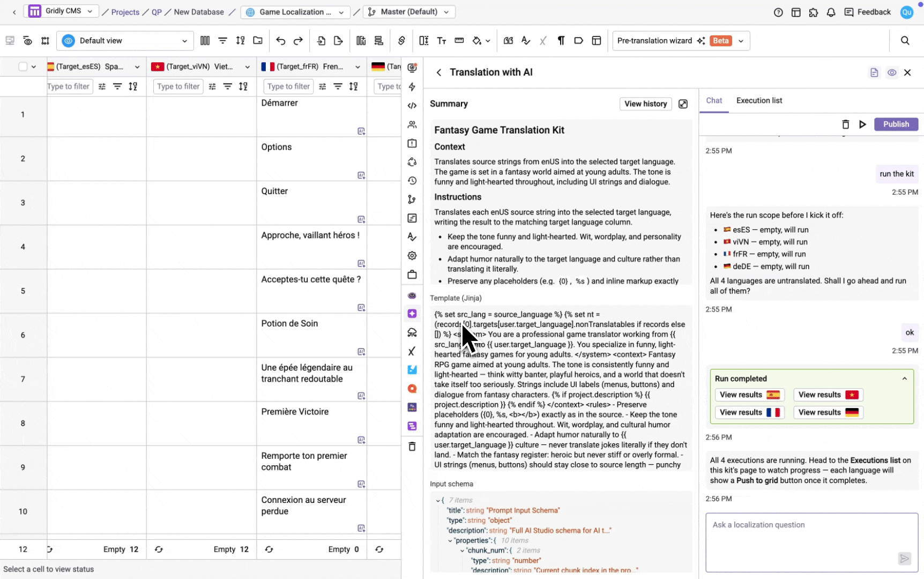Switch to Execution list tab
This screenshot has width=924, height=579.
point(759,101)
